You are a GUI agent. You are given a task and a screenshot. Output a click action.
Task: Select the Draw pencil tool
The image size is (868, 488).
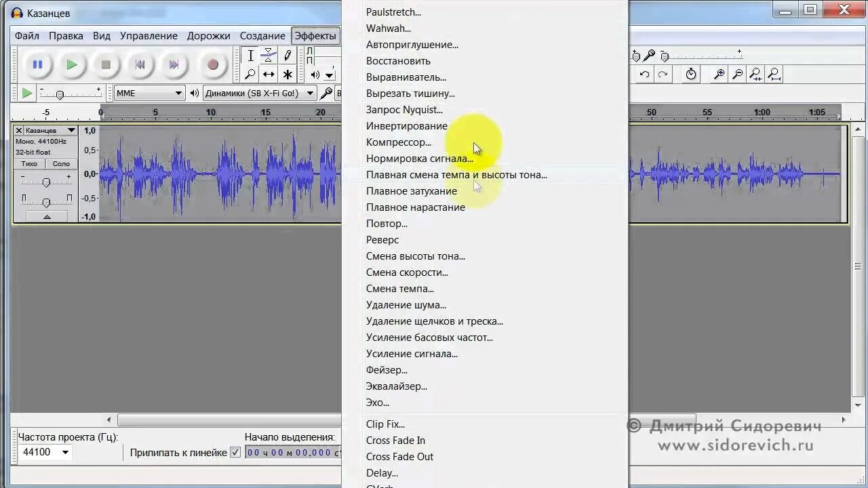point(288,56)
